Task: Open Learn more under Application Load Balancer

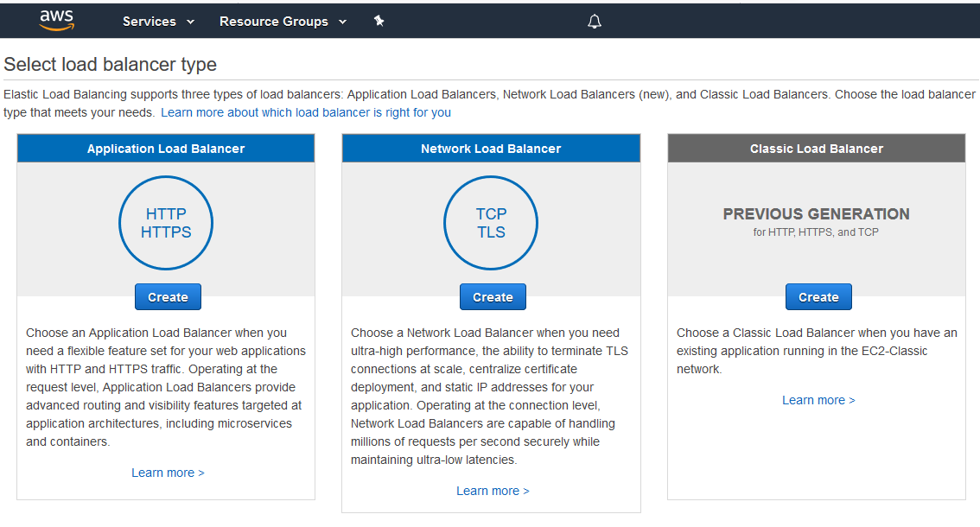Action: [x=168, y=473]
